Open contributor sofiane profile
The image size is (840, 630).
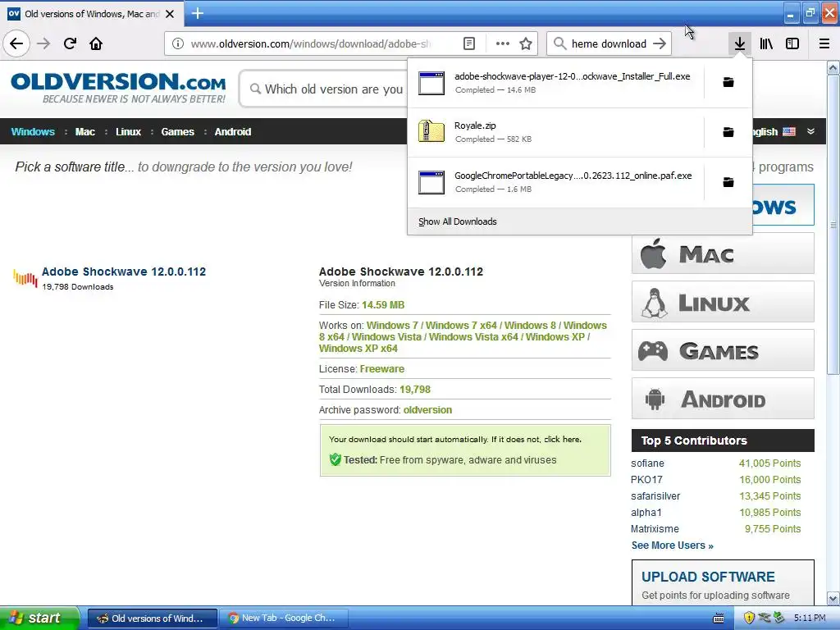(x=648, y=463)
